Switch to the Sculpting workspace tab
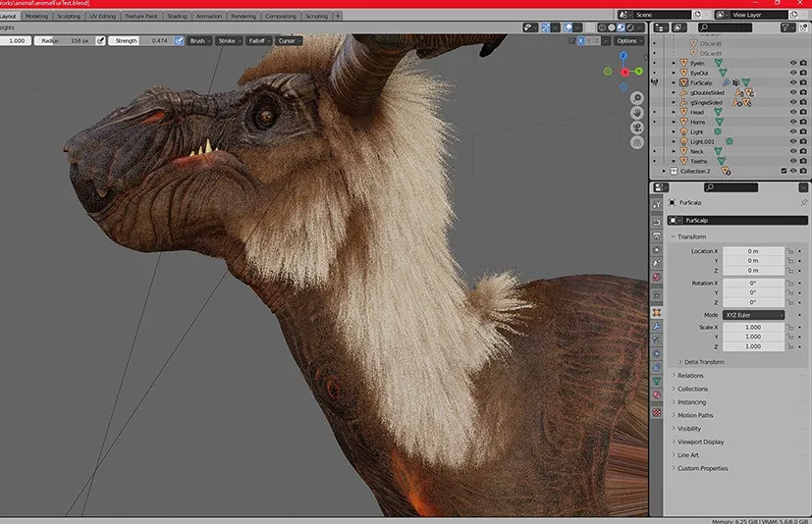Image resolution: width=812 pixels, height=524 pixels. (x=69, y=17)
